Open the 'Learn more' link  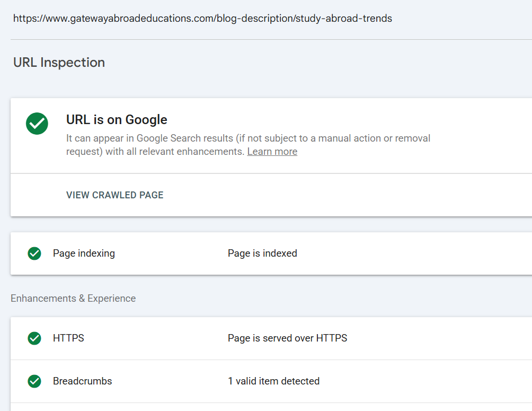[272, 152]
